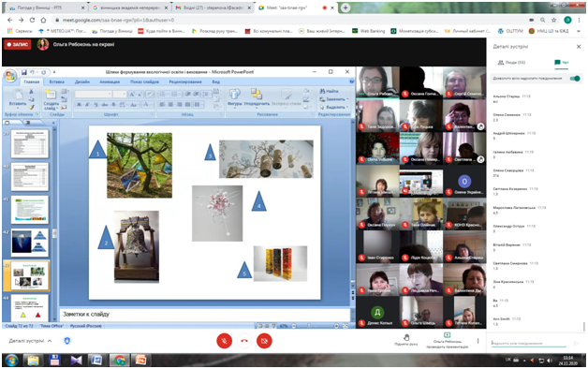Image resolution: width=588 pixels, height=369 pixels.
Task: Open Meet more options three-dots icon
Action: coord(478,341)
